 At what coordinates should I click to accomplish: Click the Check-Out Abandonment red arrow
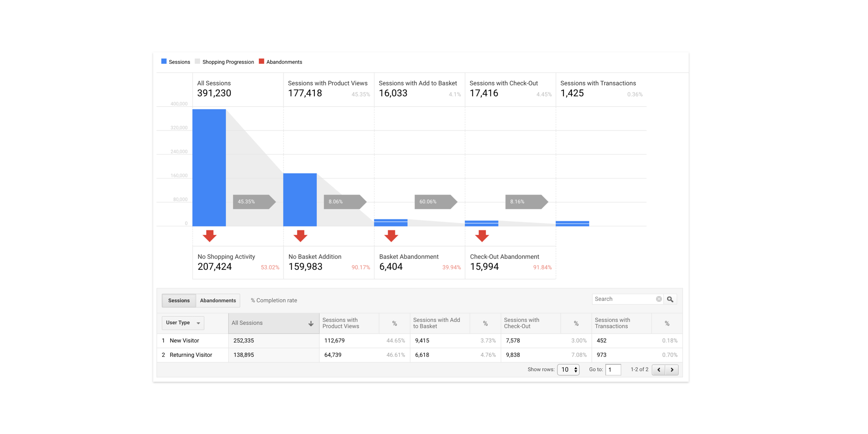click(x=482, y=236)
